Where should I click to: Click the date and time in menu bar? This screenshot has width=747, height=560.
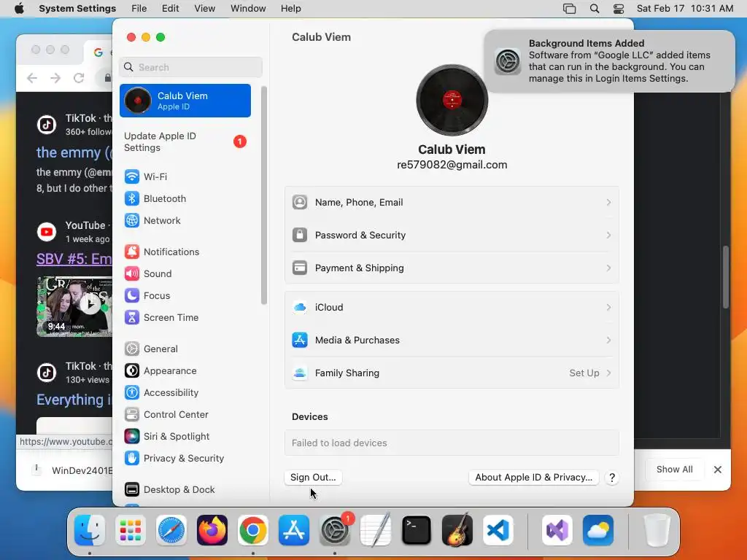tap(684, 9)
